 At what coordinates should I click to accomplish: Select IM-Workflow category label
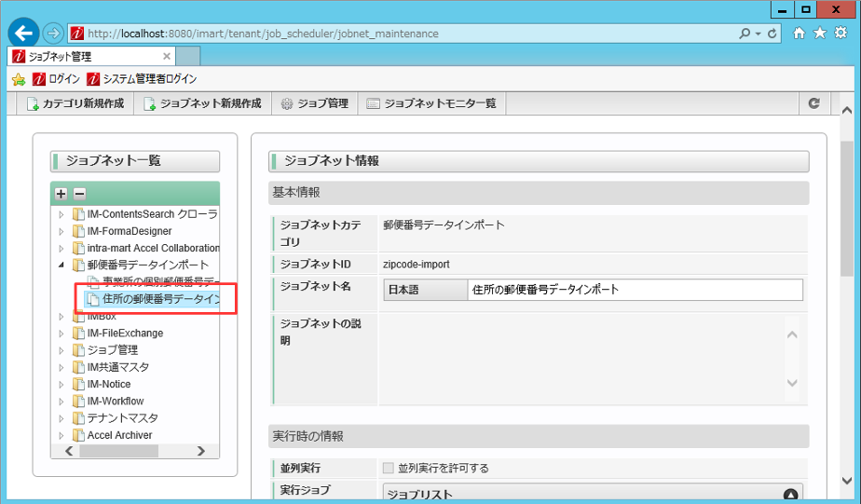[116, 402]
